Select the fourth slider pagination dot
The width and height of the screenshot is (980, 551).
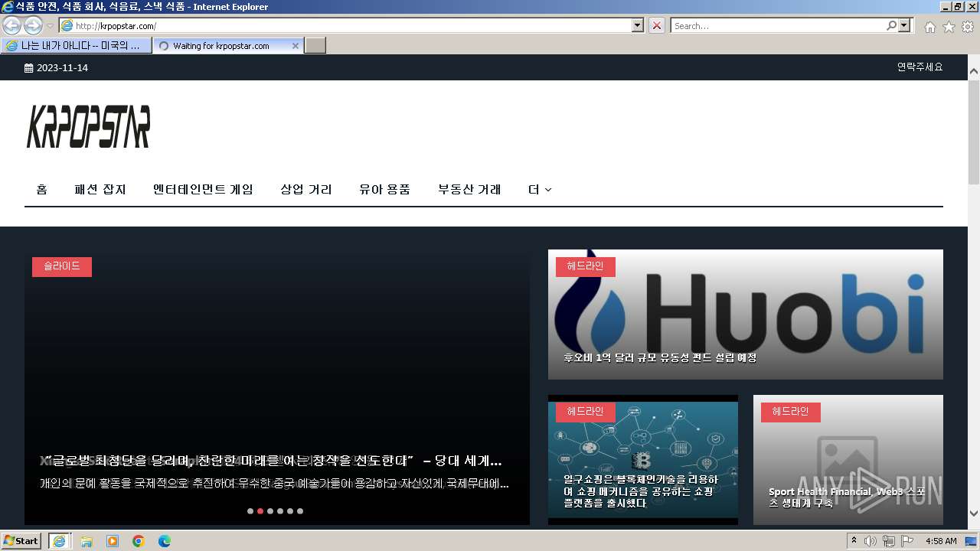[280, 511]
